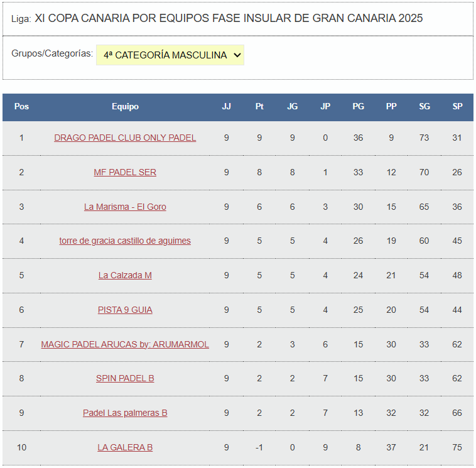This screenshot has width=476, height=468.
Task: Click the Pt points column header
Action: click(259, 107)
